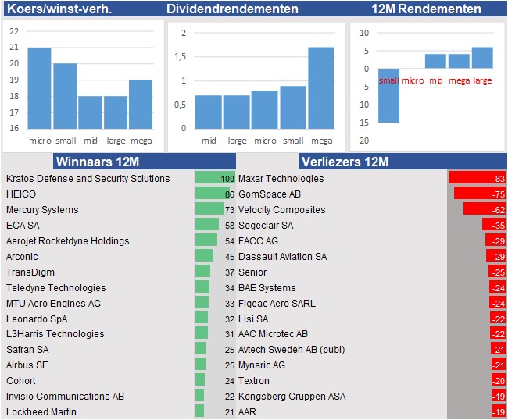
Task: Click the 'Sogeclair SA' entry
Action: pyautogui.click(x=266, y=225)
